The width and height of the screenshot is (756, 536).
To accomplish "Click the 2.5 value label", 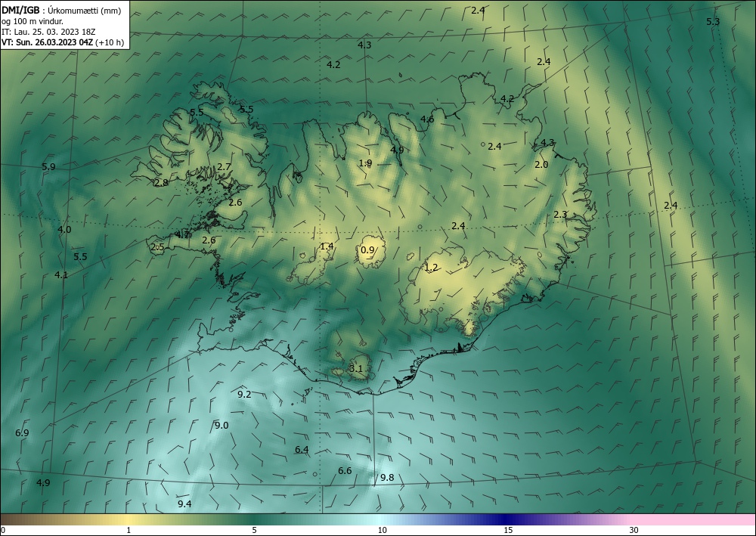I will pos(157,247).
